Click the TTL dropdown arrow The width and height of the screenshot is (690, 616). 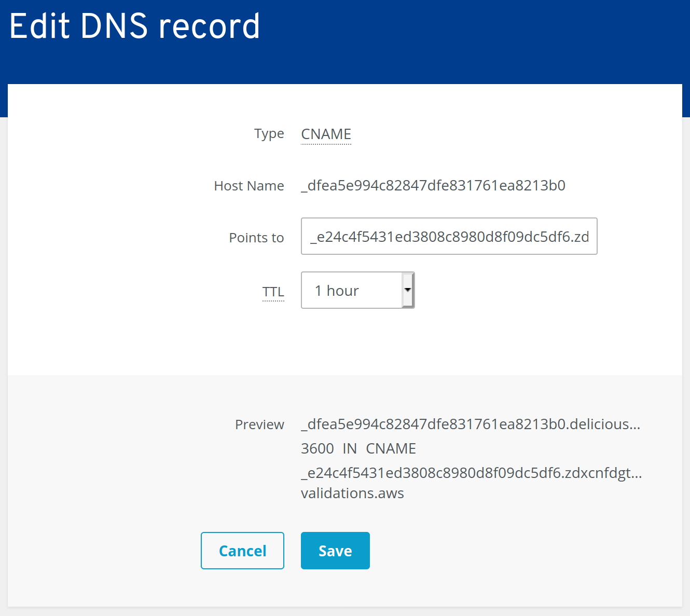408,290
